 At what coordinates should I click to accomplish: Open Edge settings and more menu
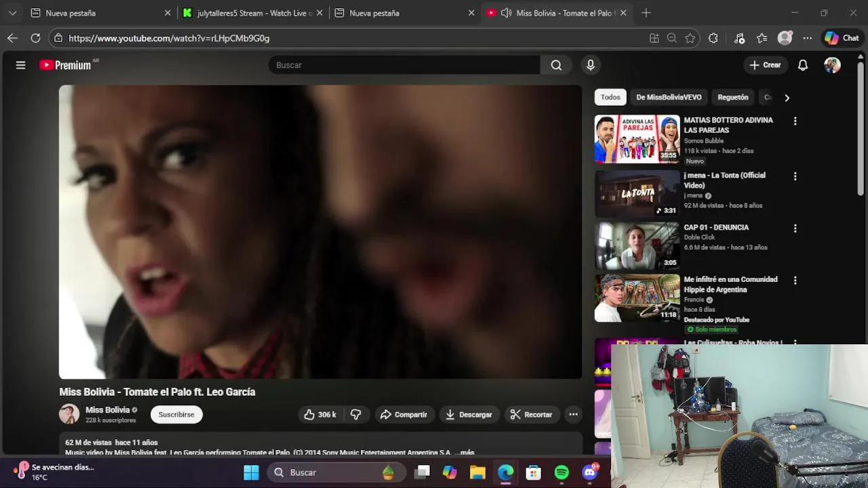tap(808, 39)
